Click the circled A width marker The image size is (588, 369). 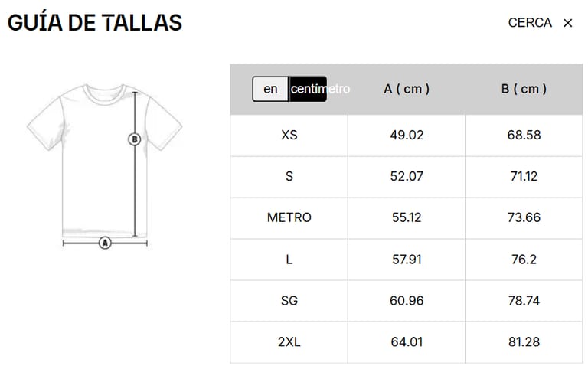coord(105,243)
